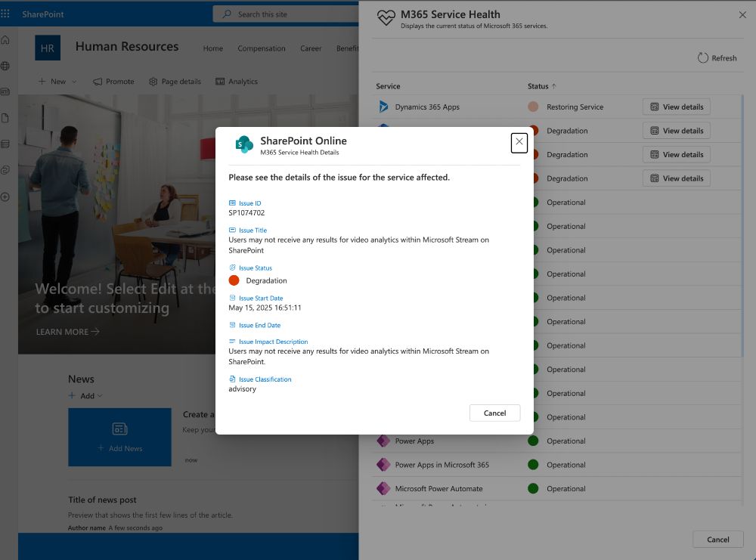Click the M365 Service Health heart icon
Screen dimensions: 756x560
coord(386,18)
